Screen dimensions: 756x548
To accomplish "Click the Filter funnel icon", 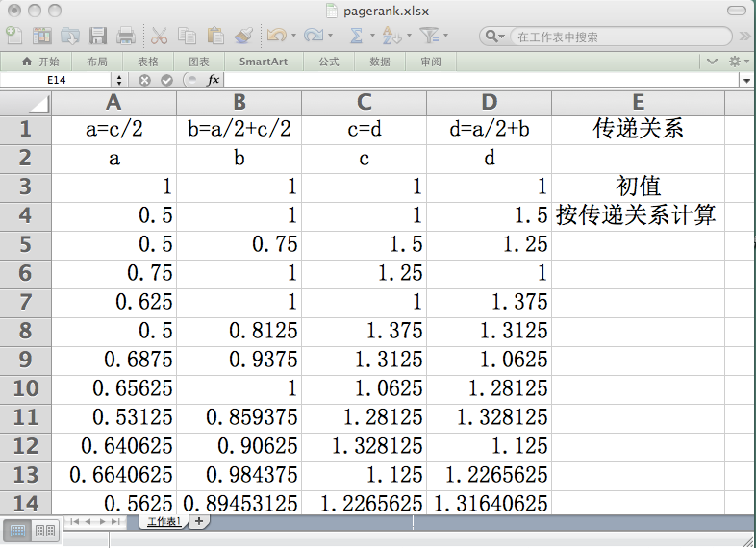I will point(429,36).
